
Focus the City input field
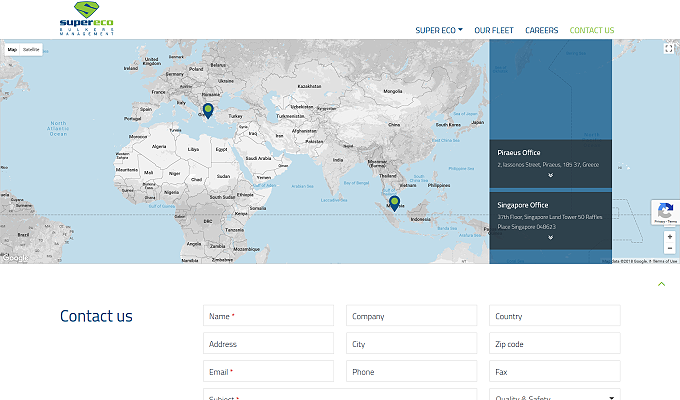point(412,343)
